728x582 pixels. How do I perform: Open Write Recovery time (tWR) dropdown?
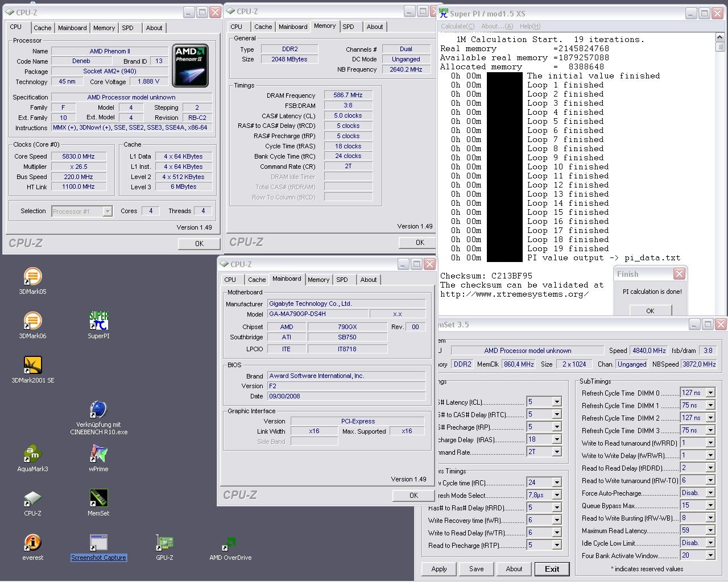point(557,520)
